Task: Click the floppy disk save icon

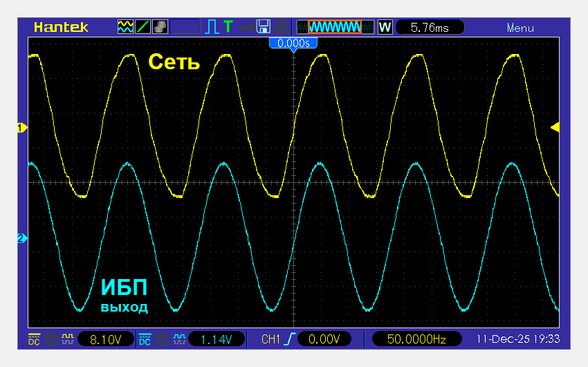Action: click(x=264, y=27)
